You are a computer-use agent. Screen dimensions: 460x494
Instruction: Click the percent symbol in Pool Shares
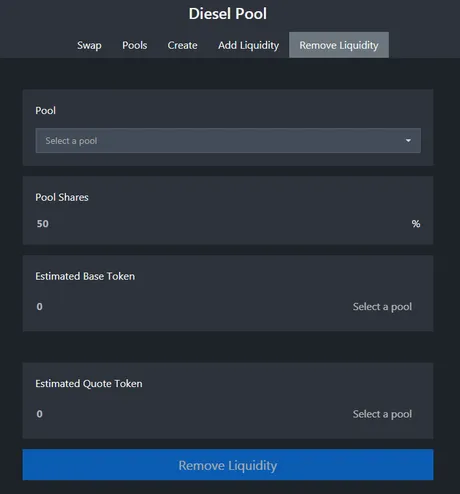pos(416,224)
